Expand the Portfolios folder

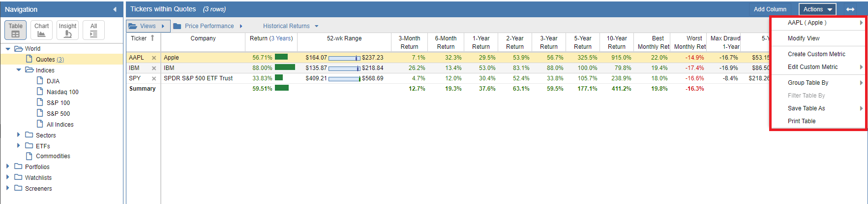pyautogui.click(x=8, y=167)
